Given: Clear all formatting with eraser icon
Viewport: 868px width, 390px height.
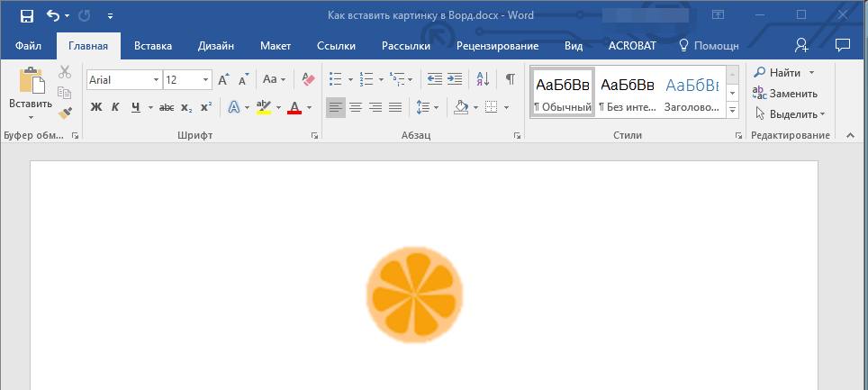Looking at the screenshot, I should click(309, 79).
